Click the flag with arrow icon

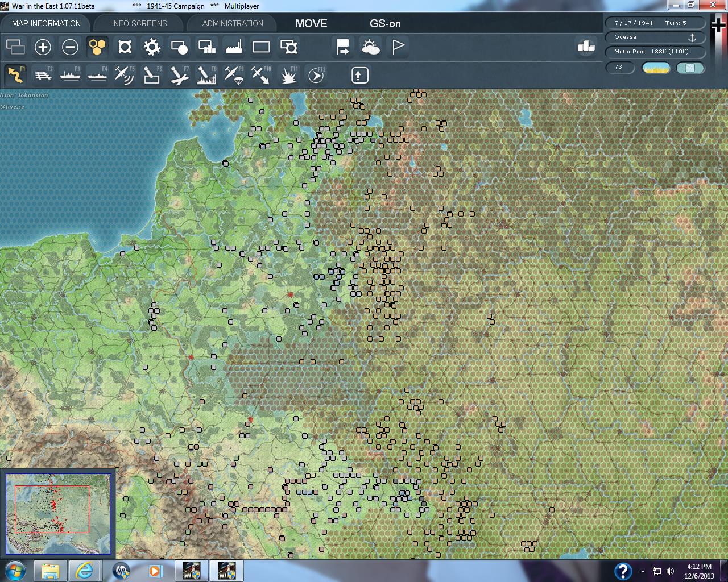tap(343, 47)
